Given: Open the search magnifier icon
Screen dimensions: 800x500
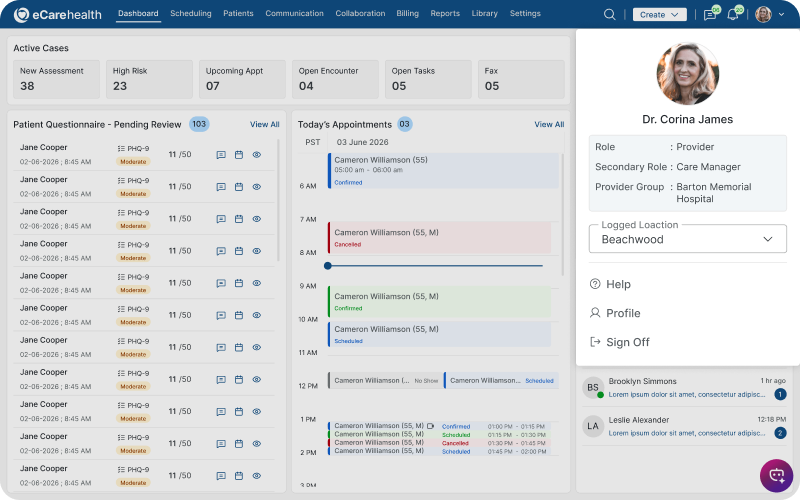Looking at the screenshot, I should pos(609,14).
